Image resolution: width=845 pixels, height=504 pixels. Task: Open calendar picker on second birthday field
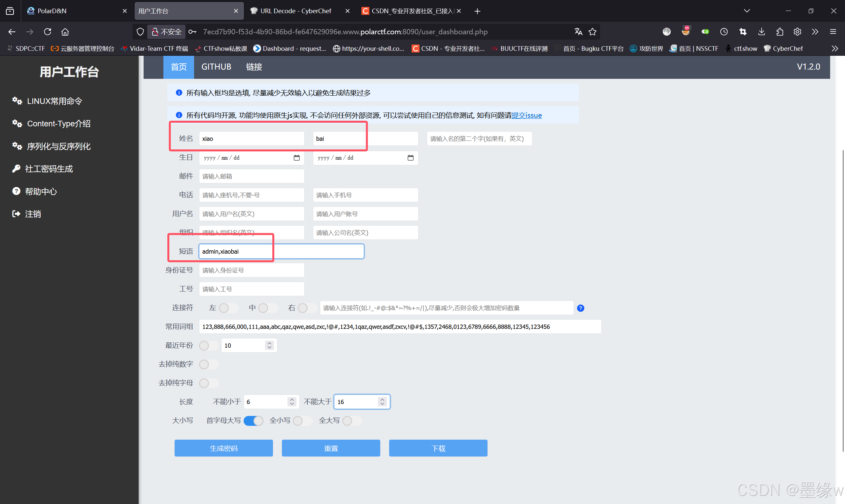click(x=410, y=158)
